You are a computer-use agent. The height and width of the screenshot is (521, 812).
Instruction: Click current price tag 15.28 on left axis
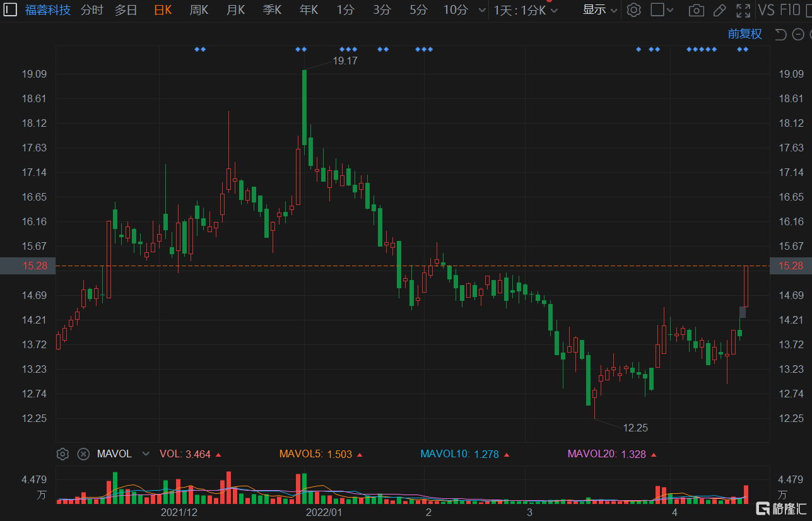(x=28, y=266)
